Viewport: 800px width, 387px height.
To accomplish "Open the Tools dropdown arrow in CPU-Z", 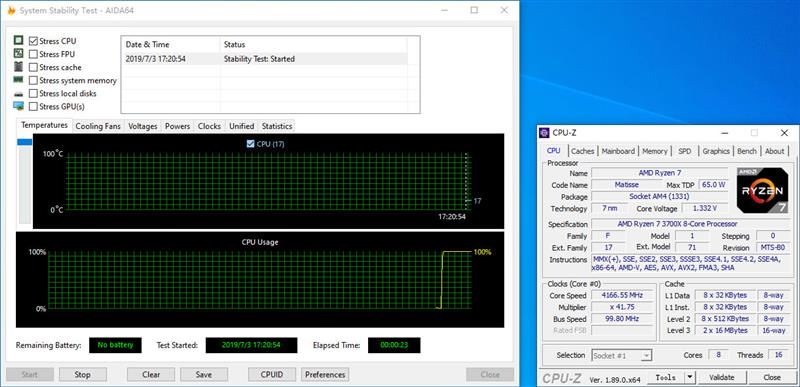I will pyautogui.click(x=689, y=377).
